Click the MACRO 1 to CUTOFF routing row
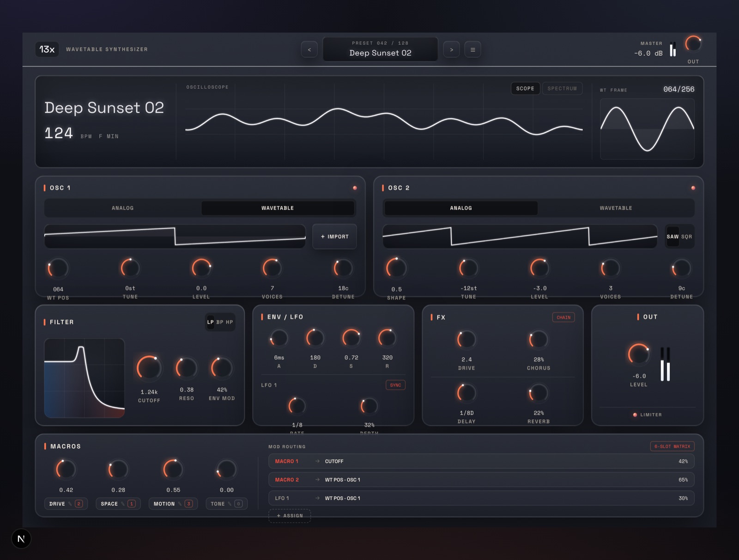This screenshot has height=560, width=739. coord(481,461)
